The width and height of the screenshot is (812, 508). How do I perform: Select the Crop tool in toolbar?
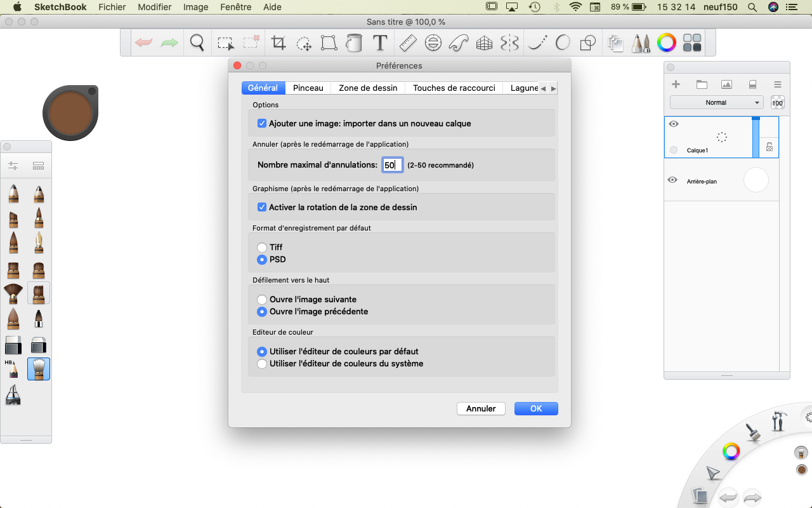(x=278, y=43)
